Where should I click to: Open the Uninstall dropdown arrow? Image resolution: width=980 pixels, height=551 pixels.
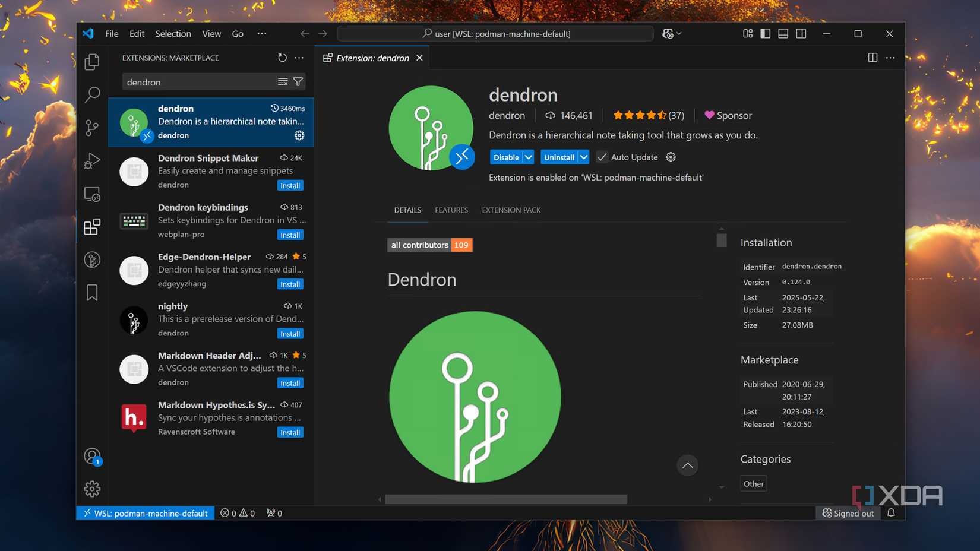(584, 157)
